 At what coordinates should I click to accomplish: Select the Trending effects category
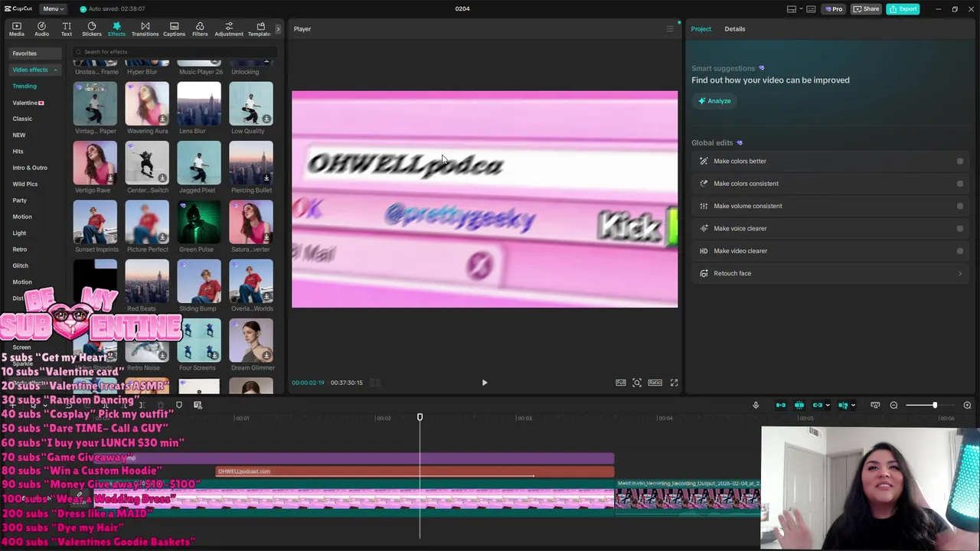pyautogui.click(x=24, y=86)
